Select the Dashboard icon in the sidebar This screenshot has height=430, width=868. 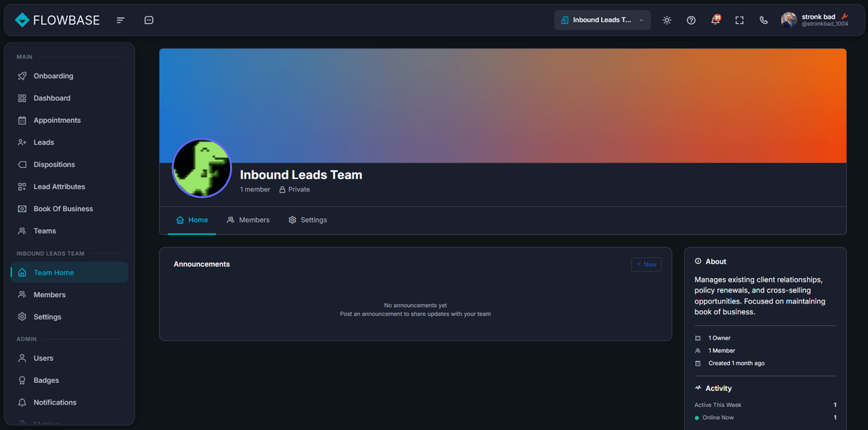click(x=23, y=98)
